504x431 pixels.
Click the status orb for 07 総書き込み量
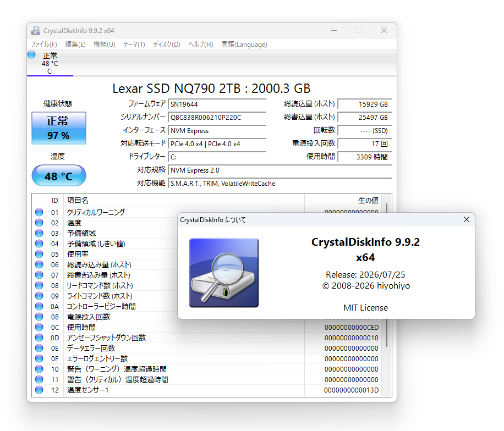(39, 275)
